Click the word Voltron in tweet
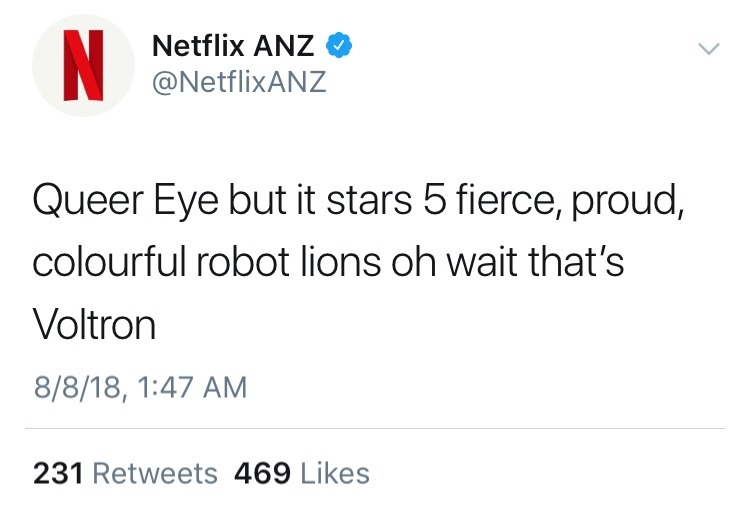 pos(94,327)
